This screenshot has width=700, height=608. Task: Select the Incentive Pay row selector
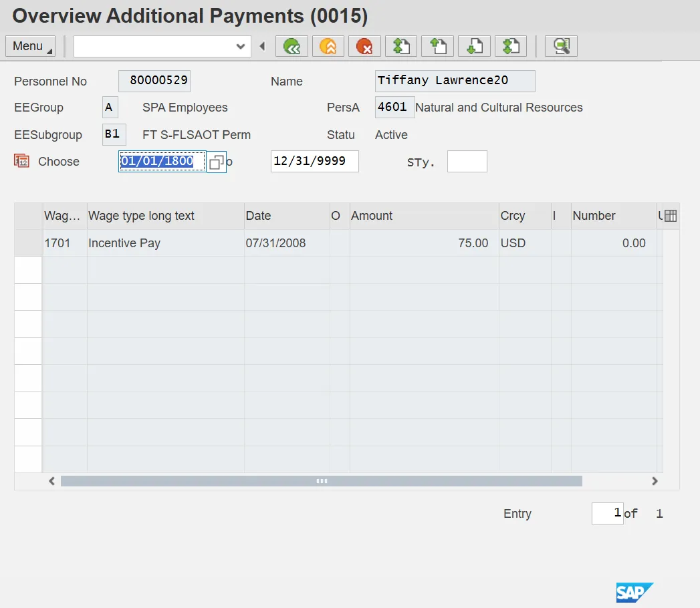click(x=28, y=243)
